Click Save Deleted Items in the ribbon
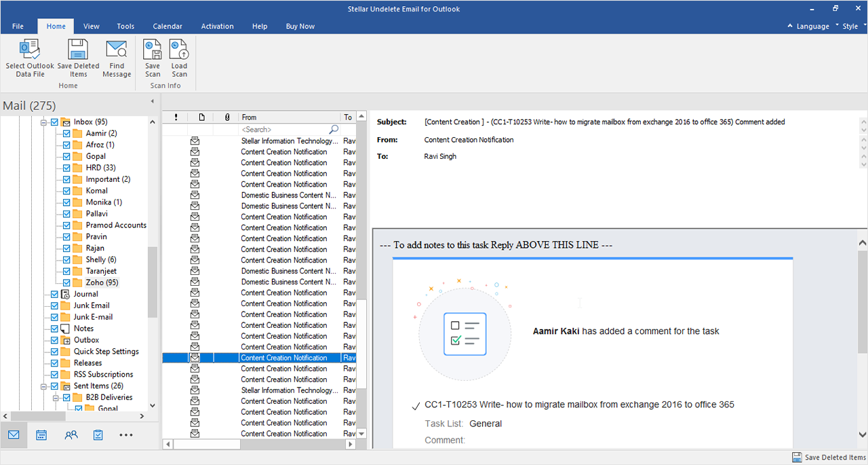Viewport: 868px width, 465px height. click(78, 58)
